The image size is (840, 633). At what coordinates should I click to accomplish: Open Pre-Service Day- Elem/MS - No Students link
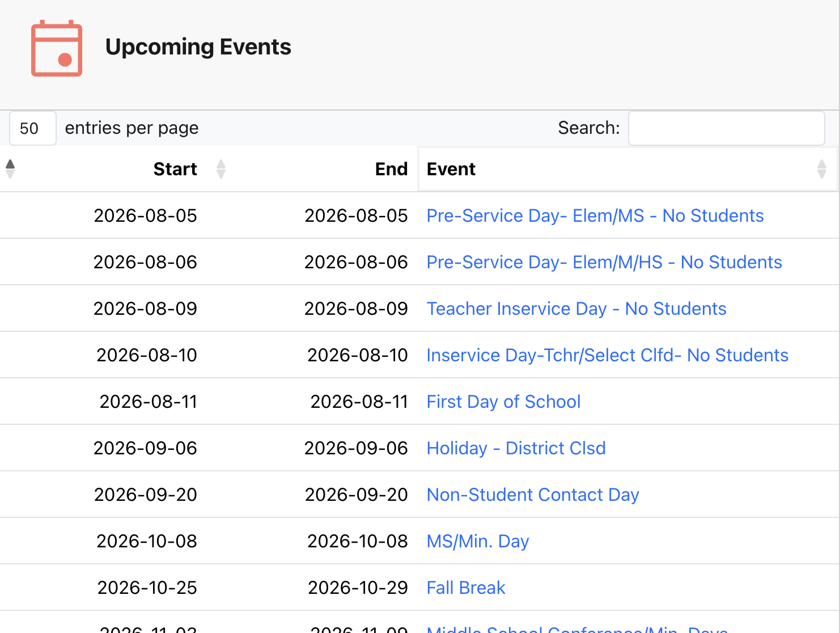click(595, 216)
